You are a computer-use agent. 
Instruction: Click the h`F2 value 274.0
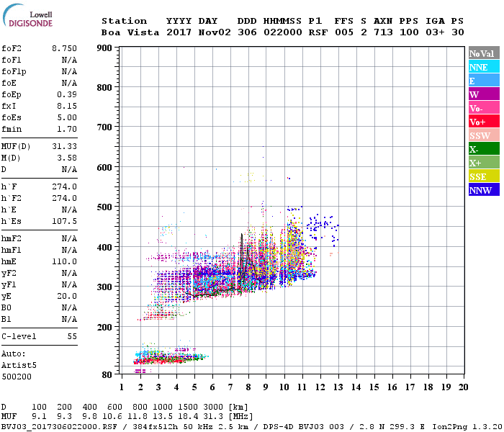click(64, 198)
